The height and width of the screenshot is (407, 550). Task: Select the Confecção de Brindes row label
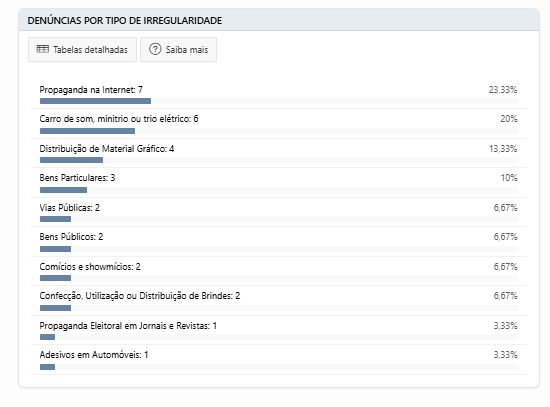coord(140,296)
